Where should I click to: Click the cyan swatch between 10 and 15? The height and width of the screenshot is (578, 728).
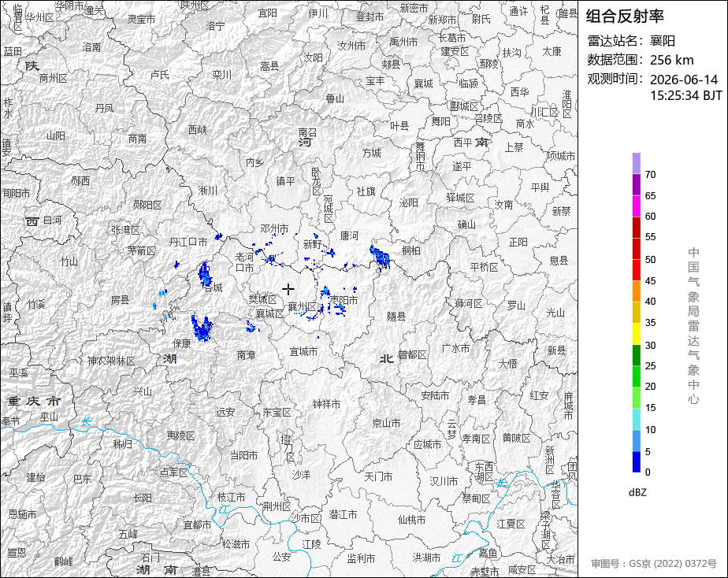pos(636,419)
